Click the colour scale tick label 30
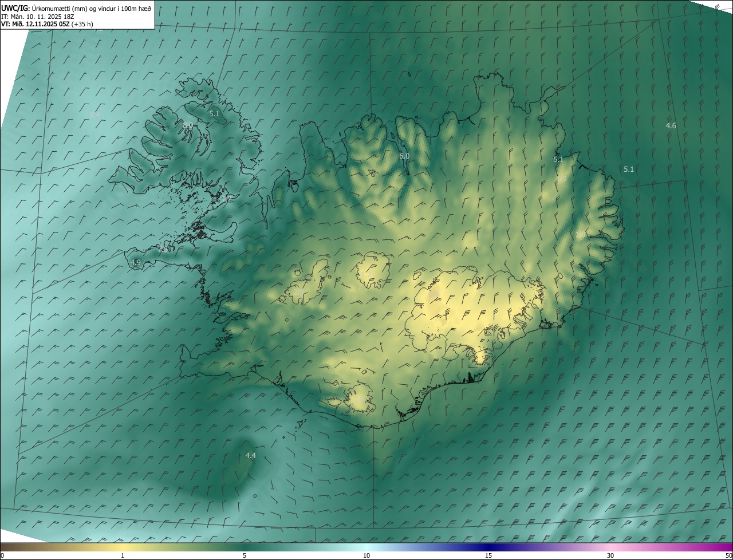This screenshot has width=733, height=560. coord(610,555)
